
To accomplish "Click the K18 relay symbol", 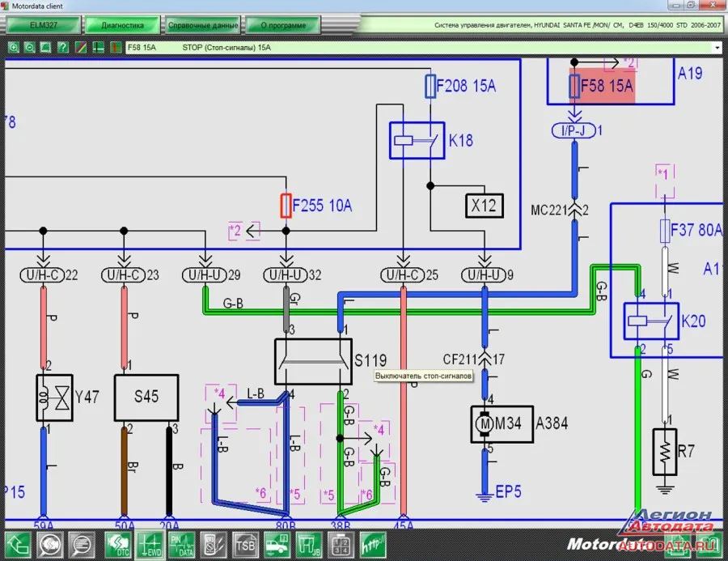I will [x=417, y=140].
